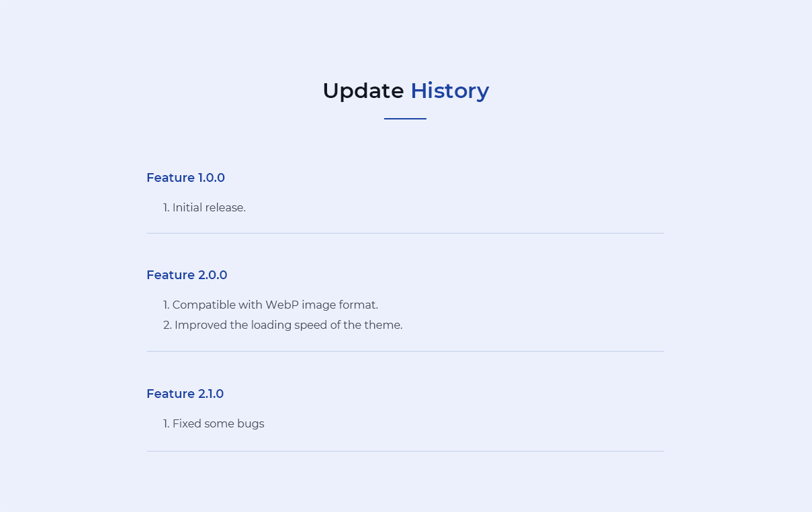
Task: Open the Feature 2.0.0 heading
Action: [187, 275]
